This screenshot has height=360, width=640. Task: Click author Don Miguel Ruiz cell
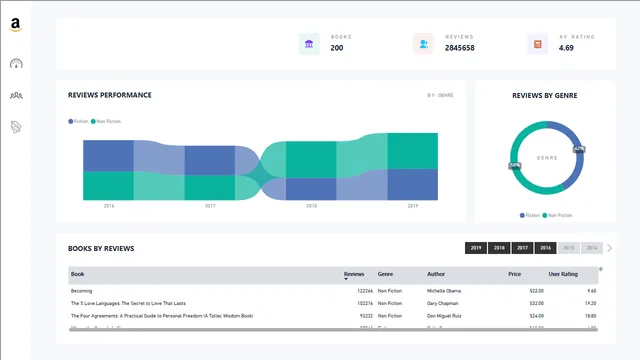pyautogui.click(x=444, y=316)
